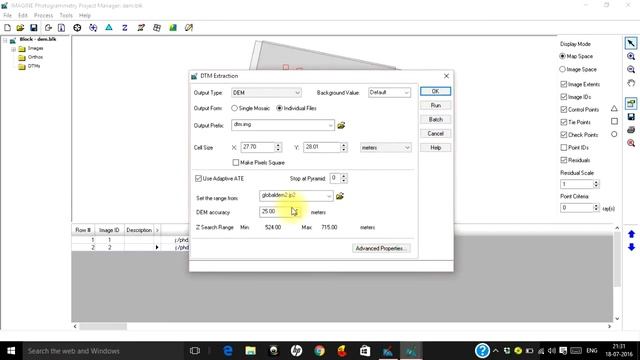This screenshot has width=640, height=360.
Task: Open the point measurement crosshair tool
Action: (77, 28)
